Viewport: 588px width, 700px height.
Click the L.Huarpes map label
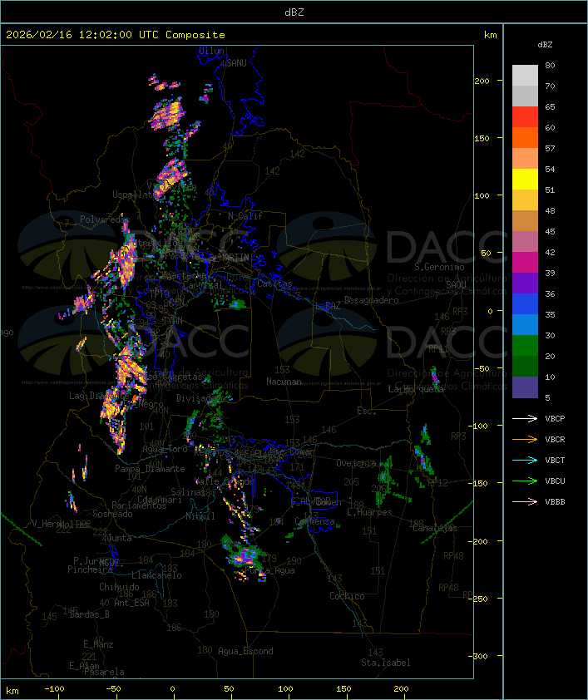coord(369,512)
